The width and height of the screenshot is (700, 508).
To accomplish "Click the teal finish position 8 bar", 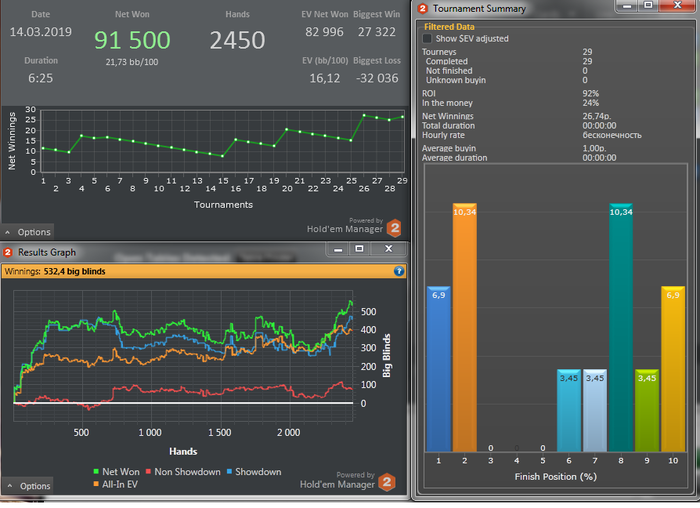I will tap(621, 327).
